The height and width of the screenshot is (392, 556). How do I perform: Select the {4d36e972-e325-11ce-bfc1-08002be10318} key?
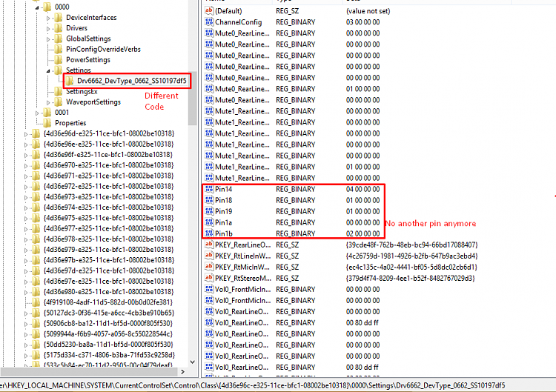click(x=108, y=187)
